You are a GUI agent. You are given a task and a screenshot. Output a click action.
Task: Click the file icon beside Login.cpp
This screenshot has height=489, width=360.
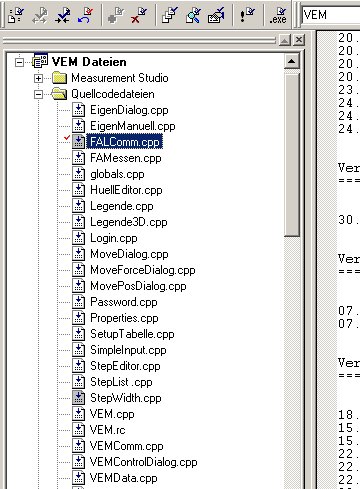click(79, 238)
